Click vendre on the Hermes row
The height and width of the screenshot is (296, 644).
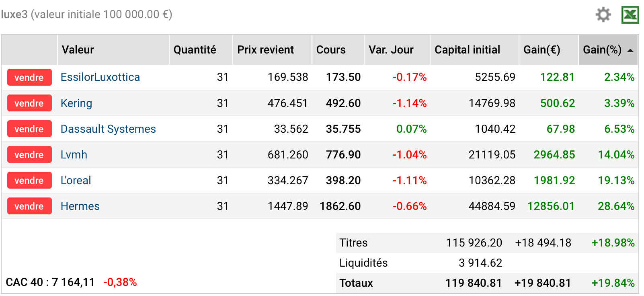(29, 206)
